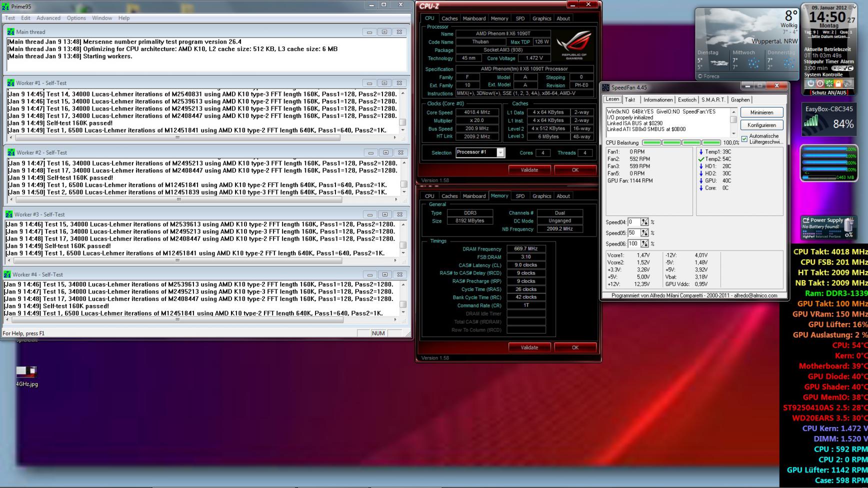Click the Donnerstag rain forecast icon
This screenshot has height=488, width=868.
tap(788, 62)
